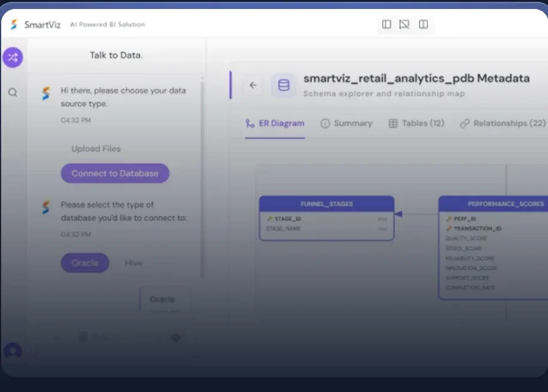Click the STAGE_ID key column
Viewport: 548px width, 392px height.
pos(327,218)
